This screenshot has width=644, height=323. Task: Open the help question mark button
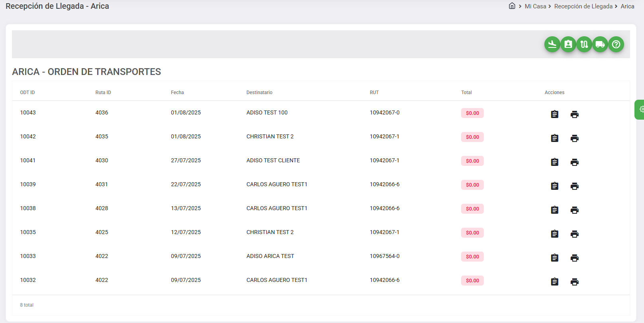[616, 44]
